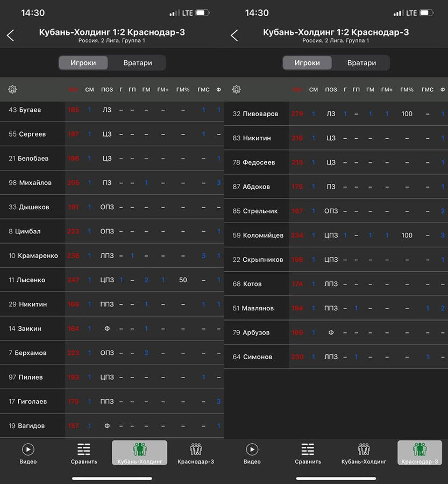448x484 pixels.
Task: Select Игроки segment on the Бугаев screen
Action: tap(83, 63)
